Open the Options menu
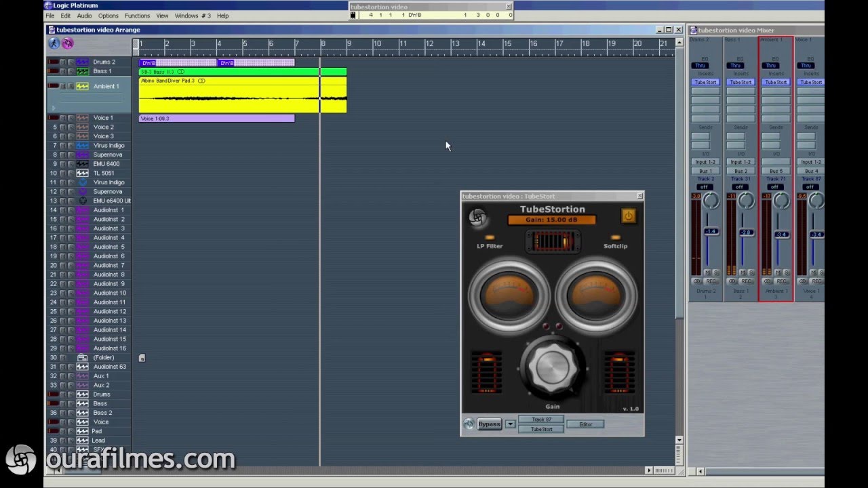The image size is (868, 488). point(108,16)
